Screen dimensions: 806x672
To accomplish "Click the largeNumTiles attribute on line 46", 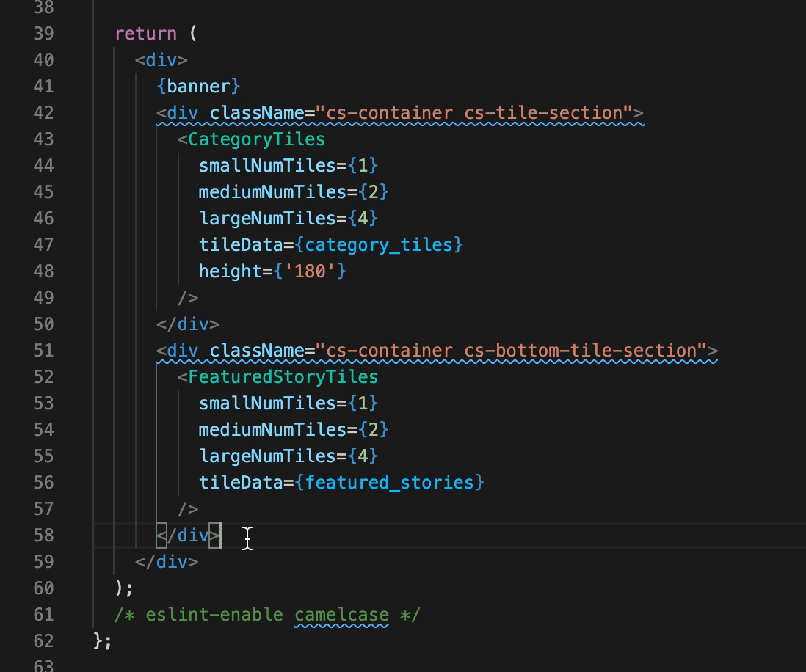I will point(266,219).
